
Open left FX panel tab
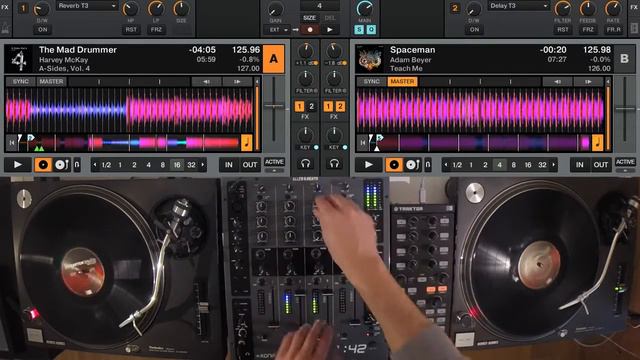click(x=5, y=7)
